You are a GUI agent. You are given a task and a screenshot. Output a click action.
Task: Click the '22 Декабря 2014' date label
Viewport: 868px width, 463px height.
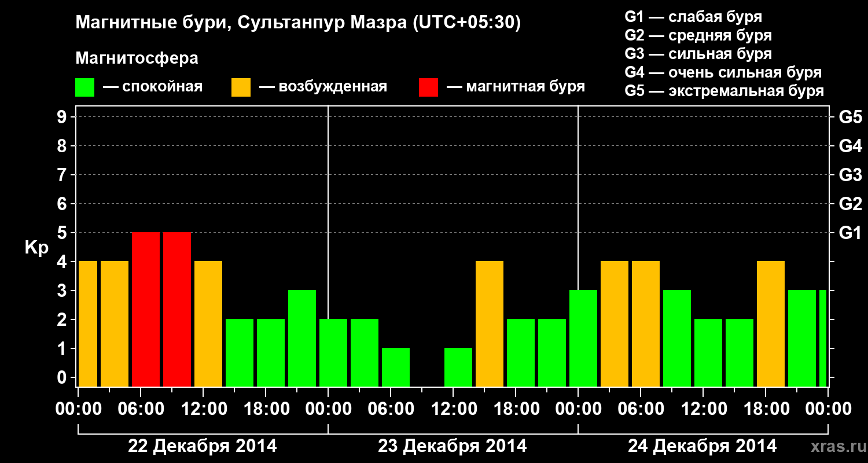click(x=203, y=446)
